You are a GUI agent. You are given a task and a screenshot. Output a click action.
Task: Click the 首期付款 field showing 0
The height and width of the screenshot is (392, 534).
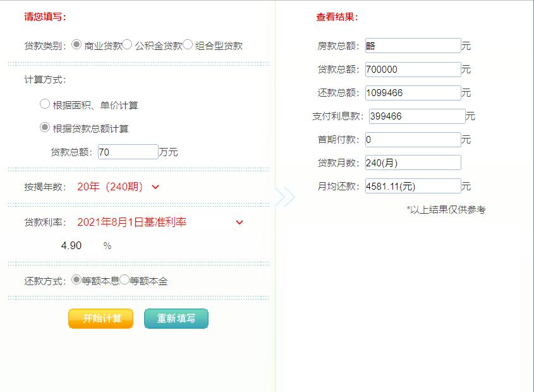click(413, 138)
